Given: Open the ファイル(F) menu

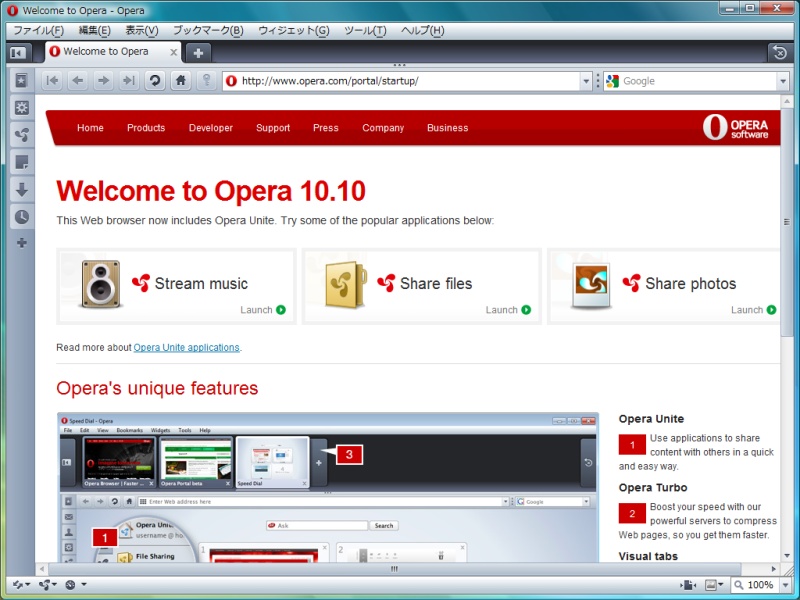Looking at the screenshot, I should point(38,31).
